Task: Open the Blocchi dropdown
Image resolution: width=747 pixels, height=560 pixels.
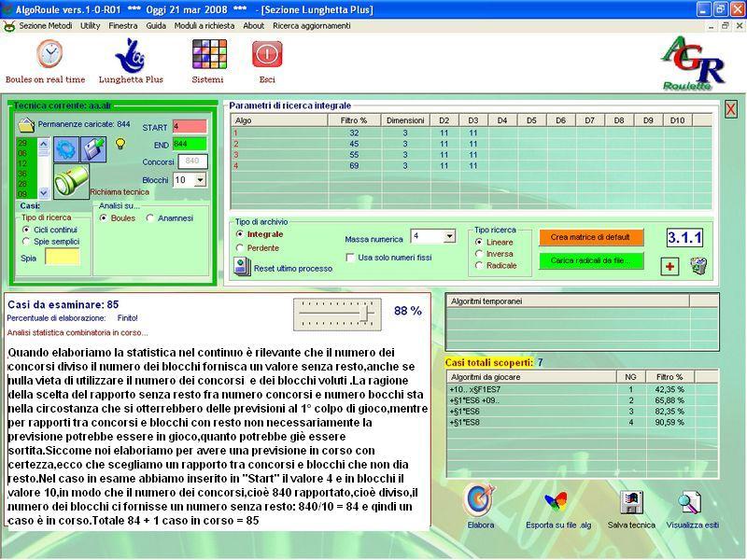Action: tap(201, 180)
